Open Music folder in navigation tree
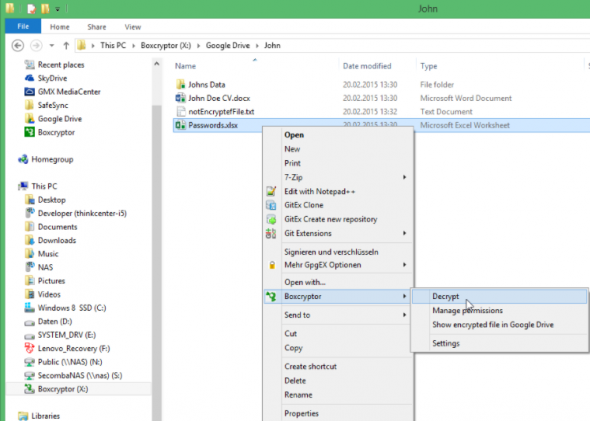The image size is (590, 421). coord(48,254)
